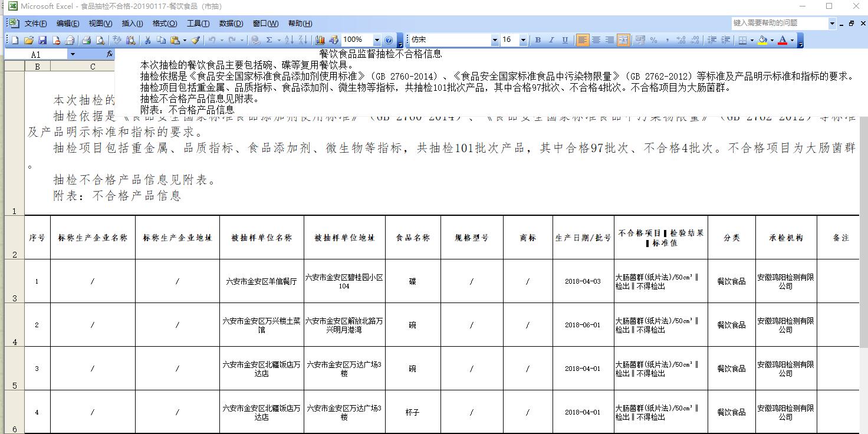
Task: Sort ascending with the A-Z icon
Action: [289, 40]
